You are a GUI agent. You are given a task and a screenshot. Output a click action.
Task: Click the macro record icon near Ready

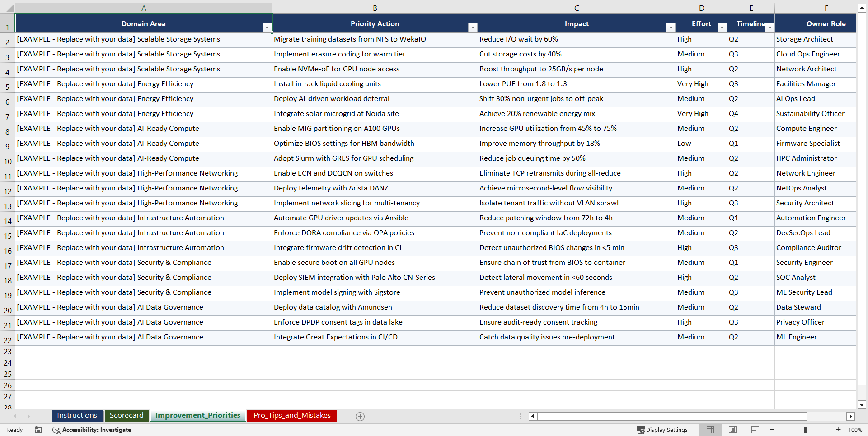click(38, 430)
